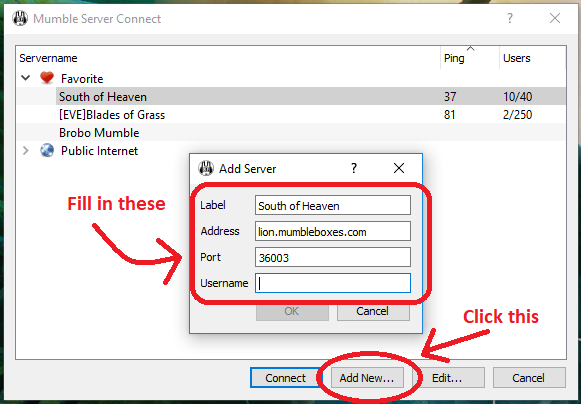
Task: Close the Mumble Server Connect window
Action: 555,18
